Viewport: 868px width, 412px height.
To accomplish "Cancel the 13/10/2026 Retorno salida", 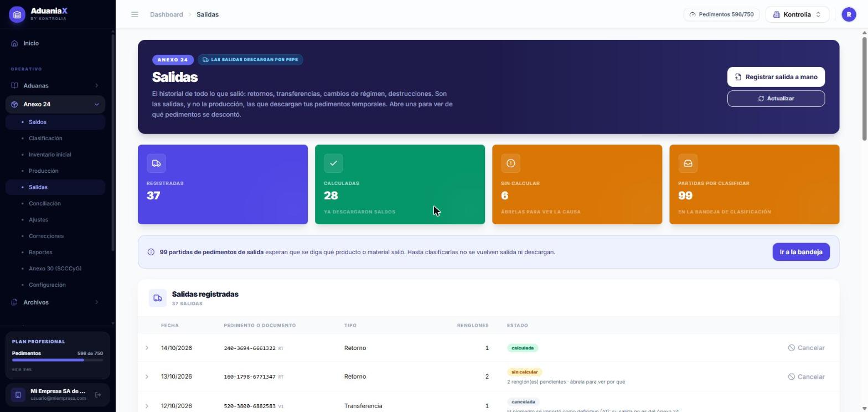I will tap(806, 377).
